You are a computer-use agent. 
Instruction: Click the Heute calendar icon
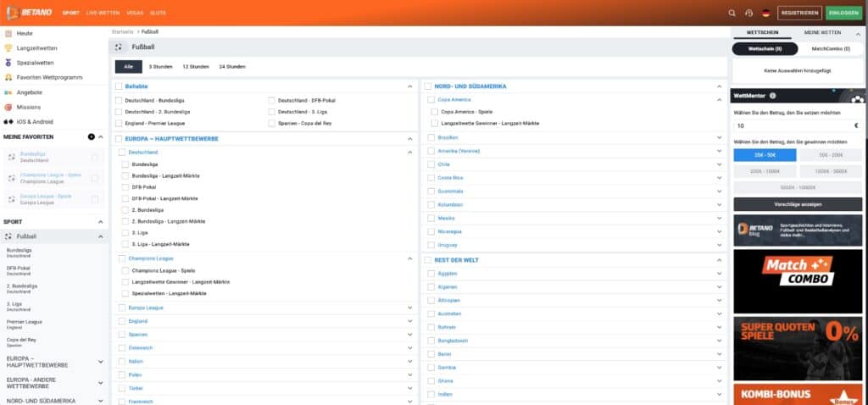(8, 33)
